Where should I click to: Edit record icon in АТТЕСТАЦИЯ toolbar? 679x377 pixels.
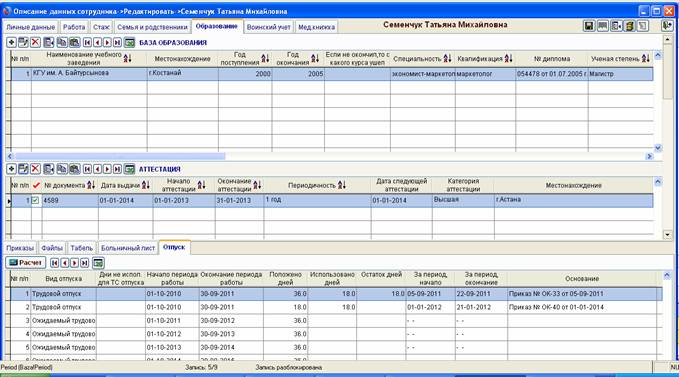click(23, 169)
